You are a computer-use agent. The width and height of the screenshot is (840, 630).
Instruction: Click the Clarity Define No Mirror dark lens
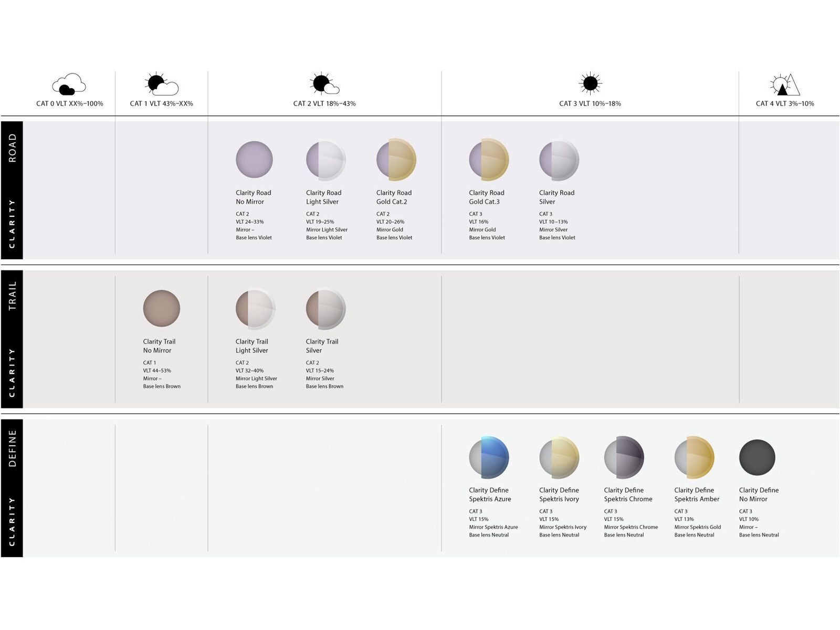(x=758, y=458)
